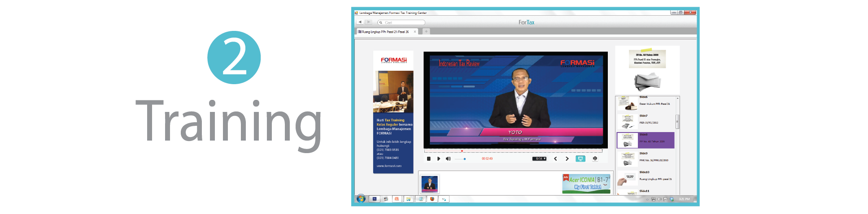The height and width of the screenshot is (214, 868).
Task: Go to the next slide arrow
Action: coord(567,158)
